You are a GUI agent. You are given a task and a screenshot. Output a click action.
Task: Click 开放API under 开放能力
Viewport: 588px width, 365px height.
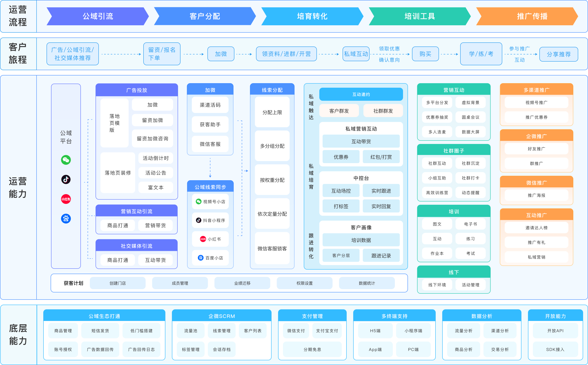pos(555,331)
